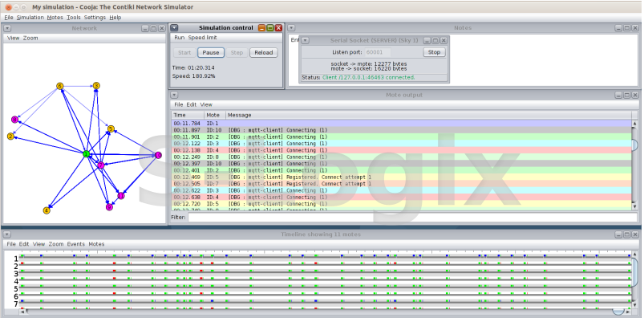This screenshot has width=644, height=318.
Task: Select log row at 00:12.138 ID:4
Action: pos(401,150)
